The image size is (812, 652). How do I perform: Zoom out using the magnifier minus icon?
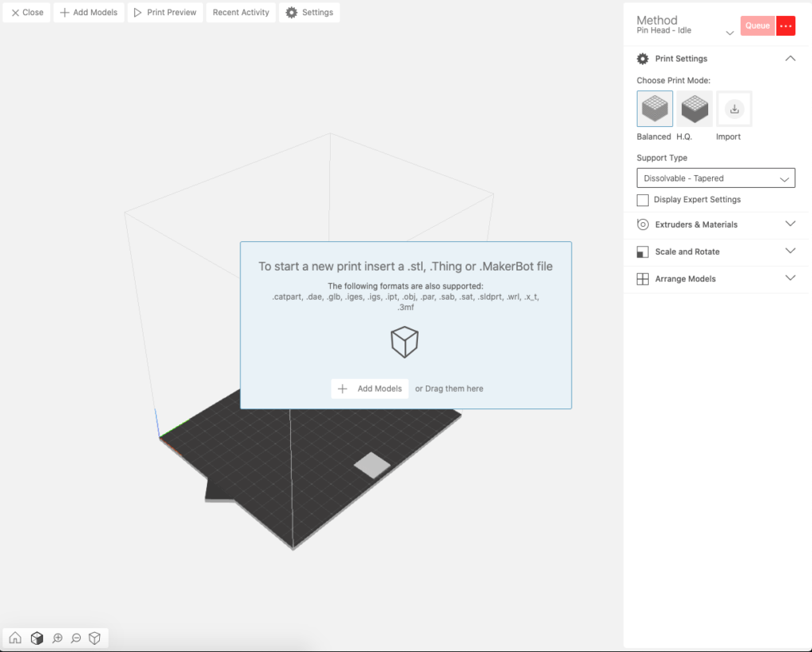[x=75, y=638]
